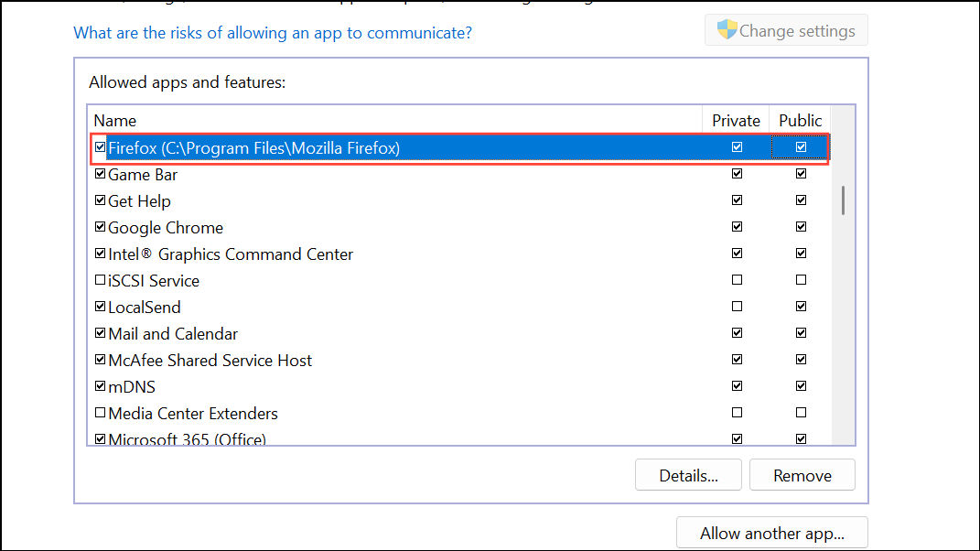980x551 pixels.
Task: Uncheck Mail and Calendar entry
Action: tap(100, 332)
